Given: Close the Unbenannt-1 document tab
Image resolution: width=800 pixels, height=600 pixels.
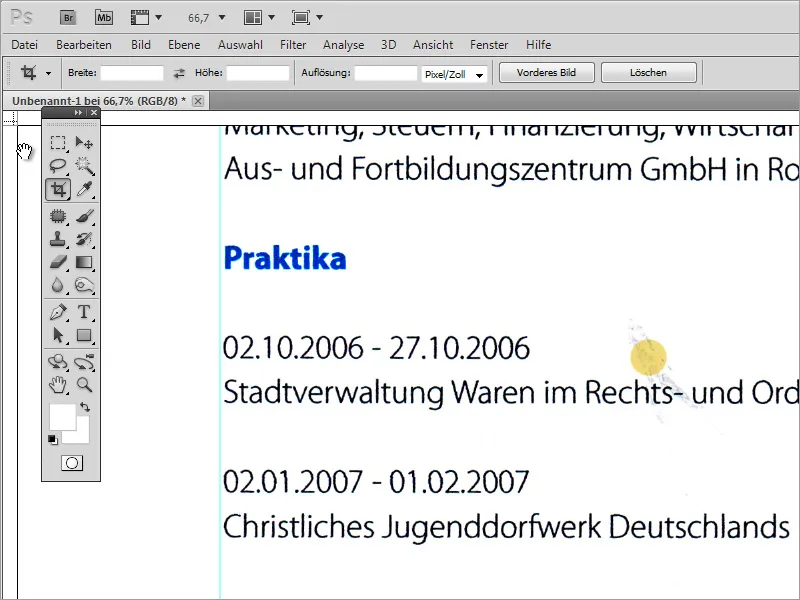Looking at the screenshot, I should (198, 101).
